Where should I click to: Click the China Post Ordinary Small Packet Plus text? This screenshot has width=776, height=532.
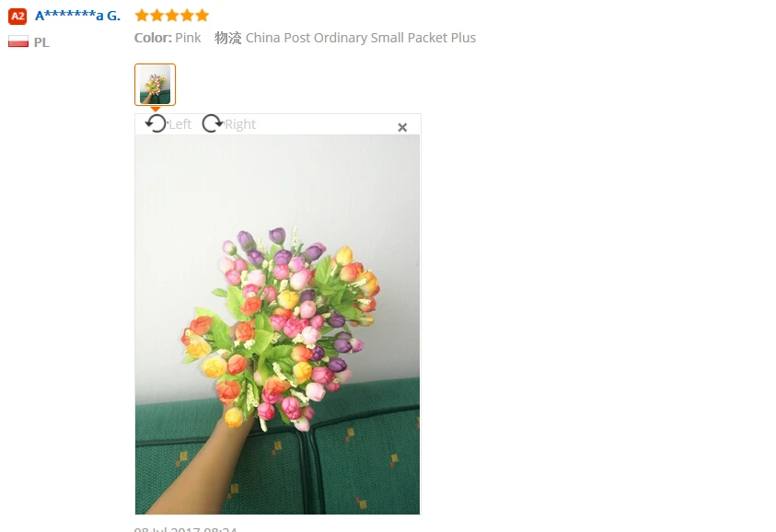[x=361, y=38]
